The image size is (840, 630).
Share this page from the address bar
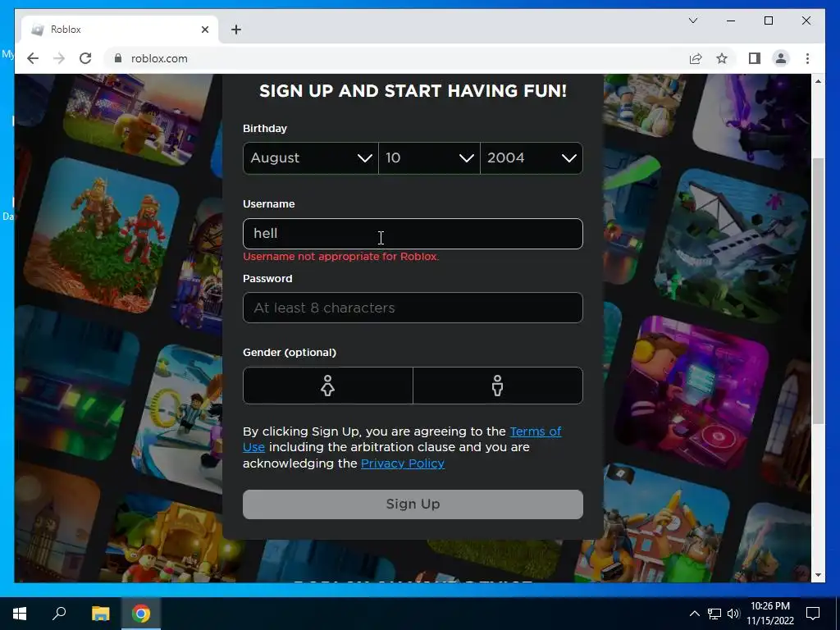(x=696, y=58)
